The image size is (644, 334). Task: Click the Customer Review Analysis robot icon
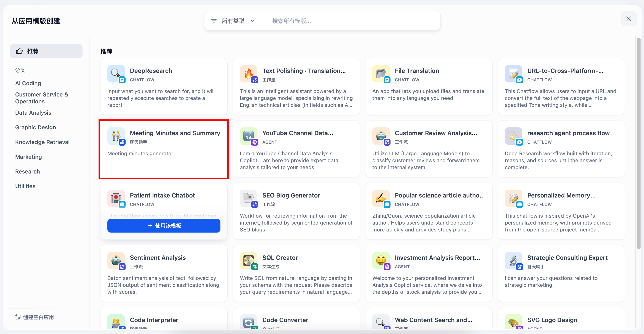[x=381, y=136]
